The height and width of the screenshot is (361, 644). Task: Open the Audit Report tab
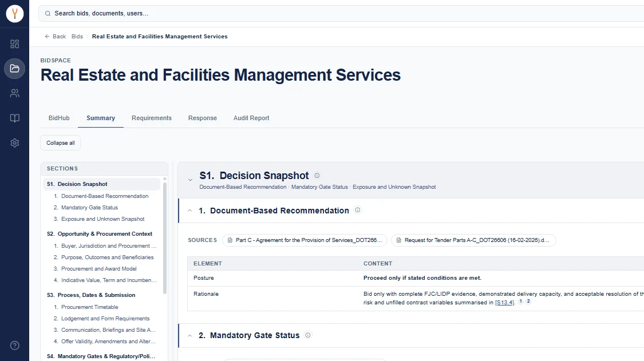click(251, 118)
